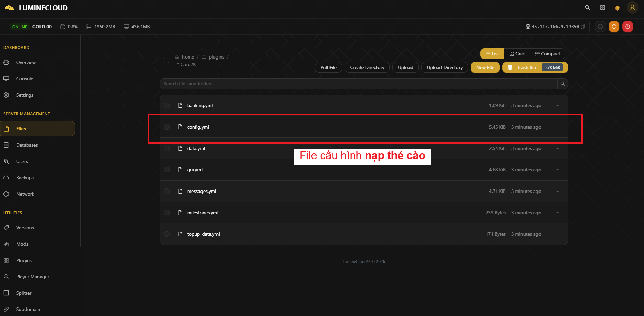Focus the Search files and folders field
The width and height of the screenshot is (644, 316).
[x=358, y=84]
